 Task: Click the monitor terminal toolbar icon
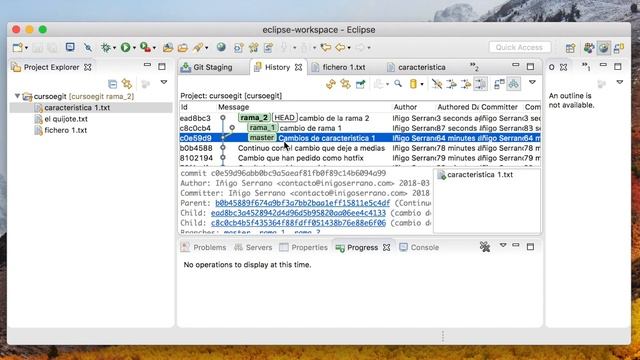point(70,47)
